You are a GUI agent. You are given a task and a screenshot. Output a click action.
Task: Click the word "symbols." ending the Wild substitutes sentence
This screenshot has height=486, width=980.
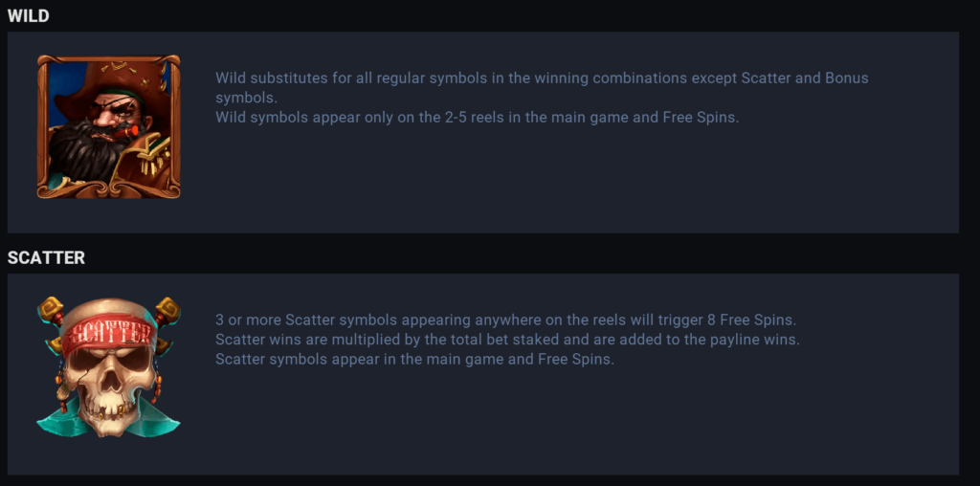click(245, 99)
